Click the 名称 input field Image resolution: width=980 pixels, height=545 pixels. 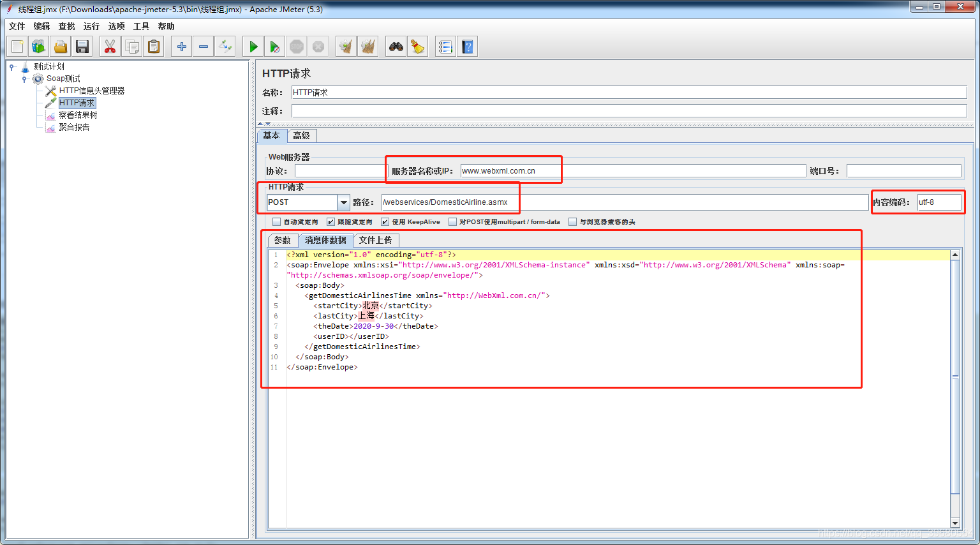pyautogui.click(x=629, y=93)
